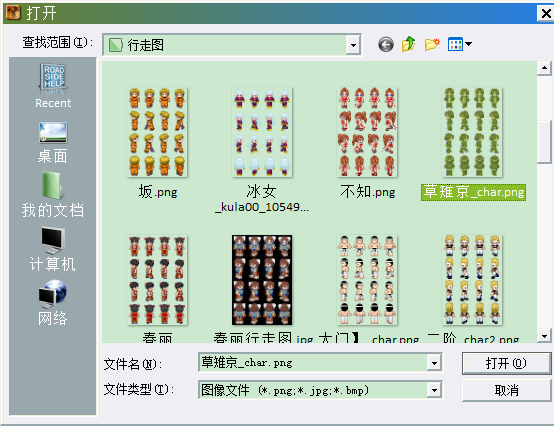The width and height of the screenshot is (554, 426).
Task: Open the view menu icon
Action: (x=459, y=44)
